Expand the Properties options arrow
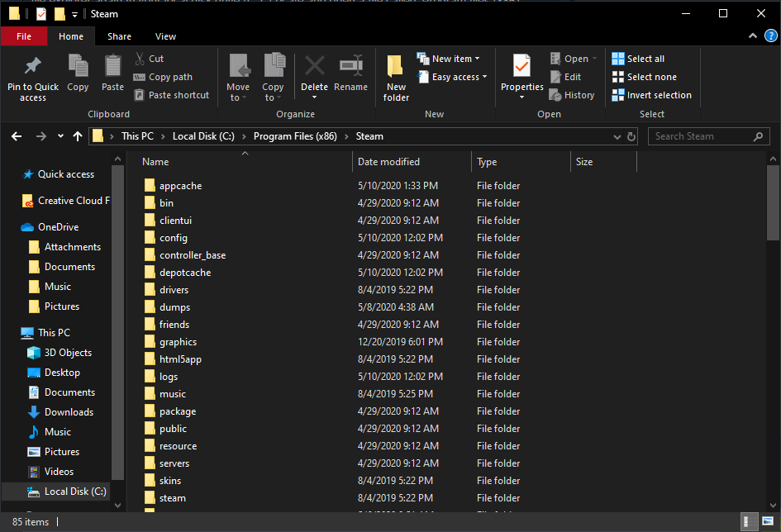 [x=521, y=97]
